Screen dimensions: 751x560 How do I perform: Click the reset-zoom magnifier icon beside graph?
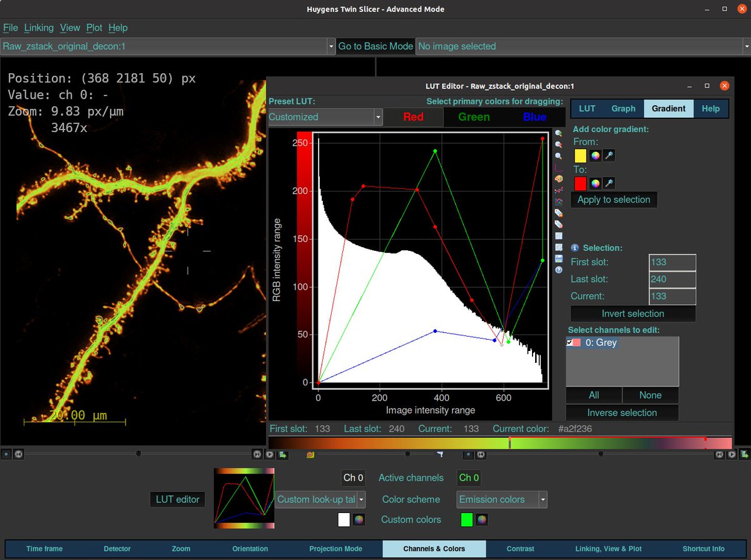(558, 156)
